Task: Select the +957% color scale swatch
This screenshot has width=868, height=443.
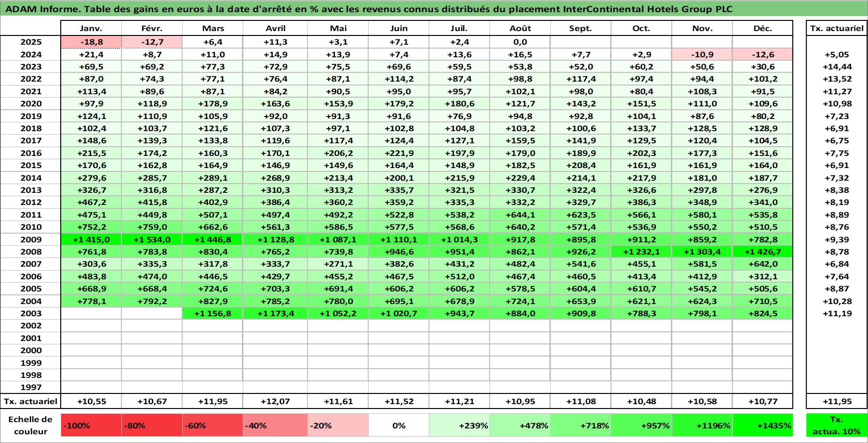Action: (x=641, y=425)
